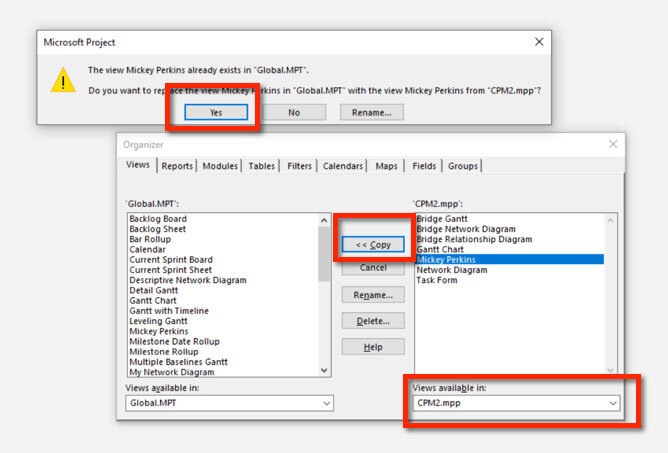
Task: Select Detail Gantt view
Action: [x=153, y=290]
